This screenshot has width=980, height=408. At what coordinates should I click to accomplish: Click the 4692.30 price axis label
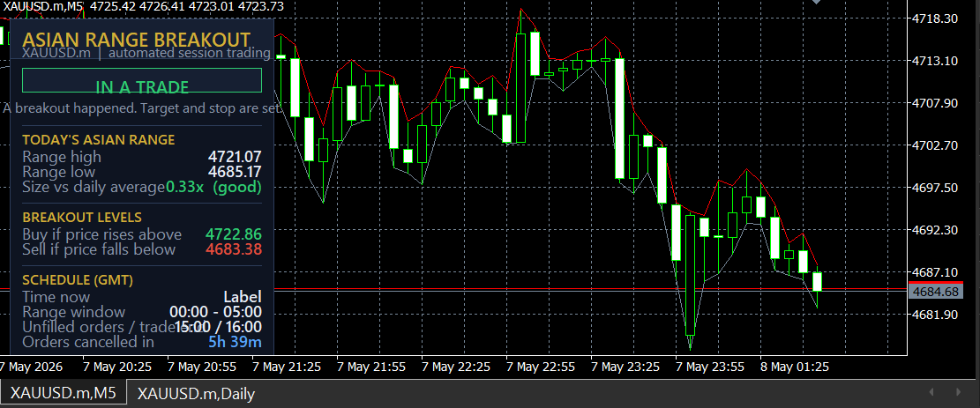(935, 230)
